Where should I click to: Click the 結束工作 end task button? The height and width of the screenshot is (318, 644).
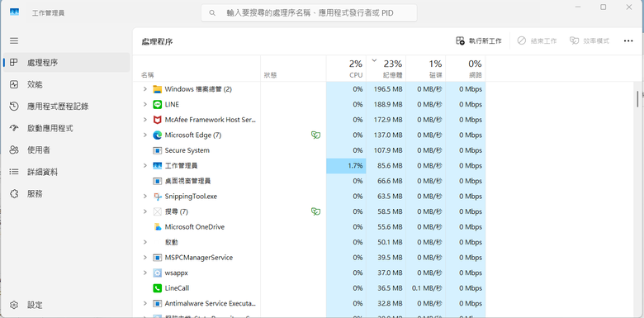537,40
